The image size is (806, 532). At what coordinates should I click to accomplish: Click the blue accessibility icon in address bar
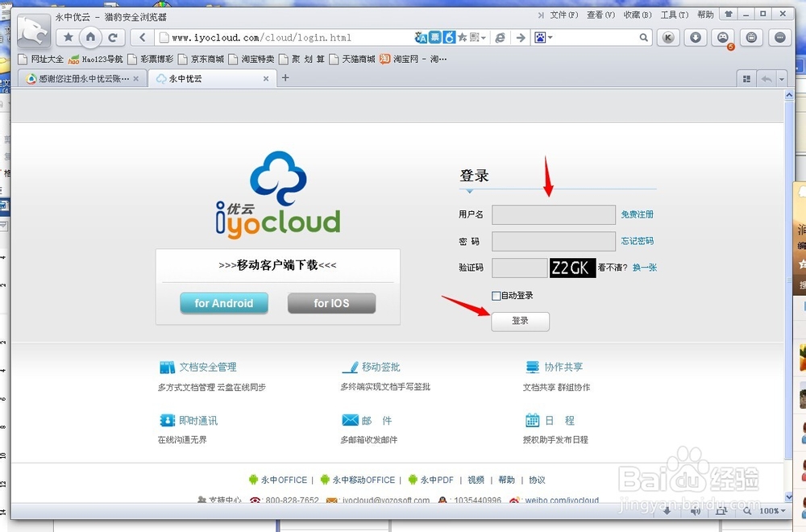pyautogui.click(x=449, y=37)
